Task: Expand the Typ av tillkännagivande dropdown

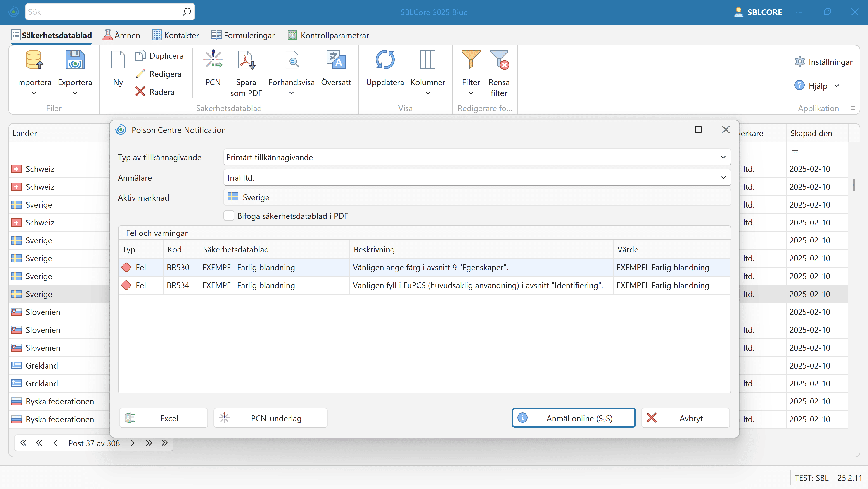Action: pyautogui.click(x=723, y=157)
